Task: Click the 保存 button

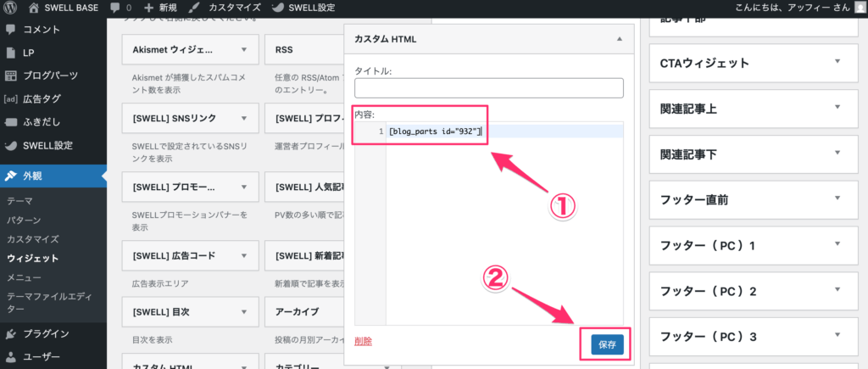Action: point(607,344)
